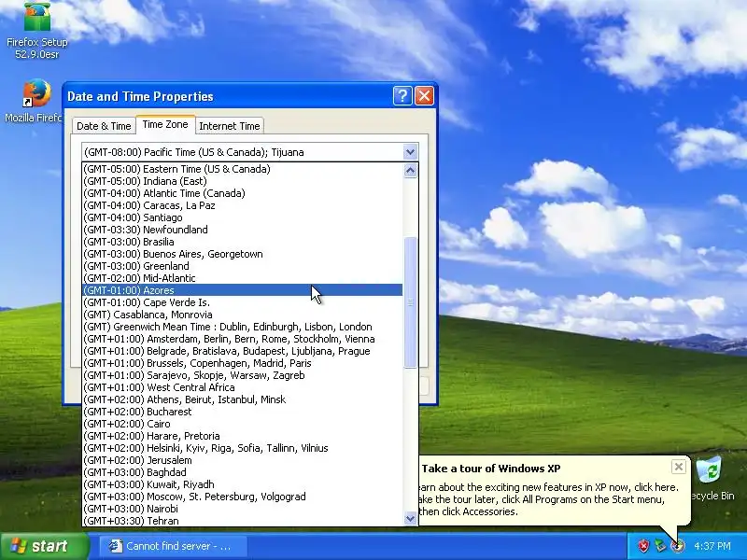Select Greenwich Mean Time: Dublin, Edinburgh, Lisbon, London
The image size is (747, 560).
pyautogui.click(x=243, y=327)
